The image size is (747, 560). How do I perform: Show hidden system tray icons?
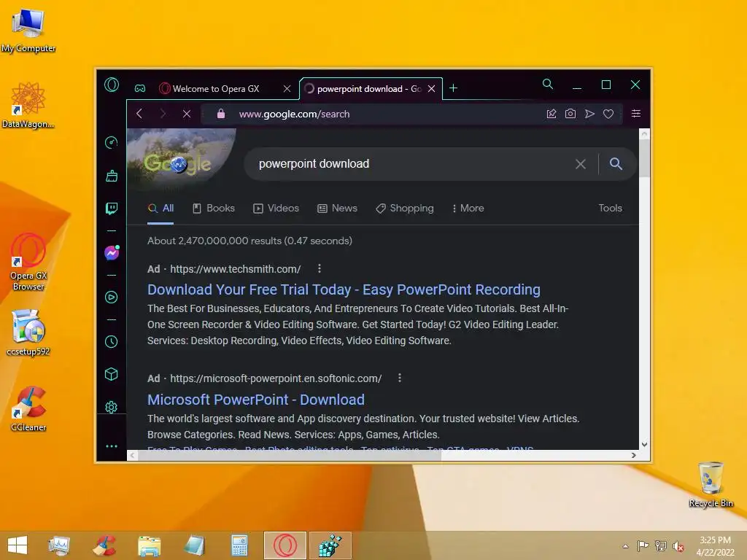pos(625,546)
